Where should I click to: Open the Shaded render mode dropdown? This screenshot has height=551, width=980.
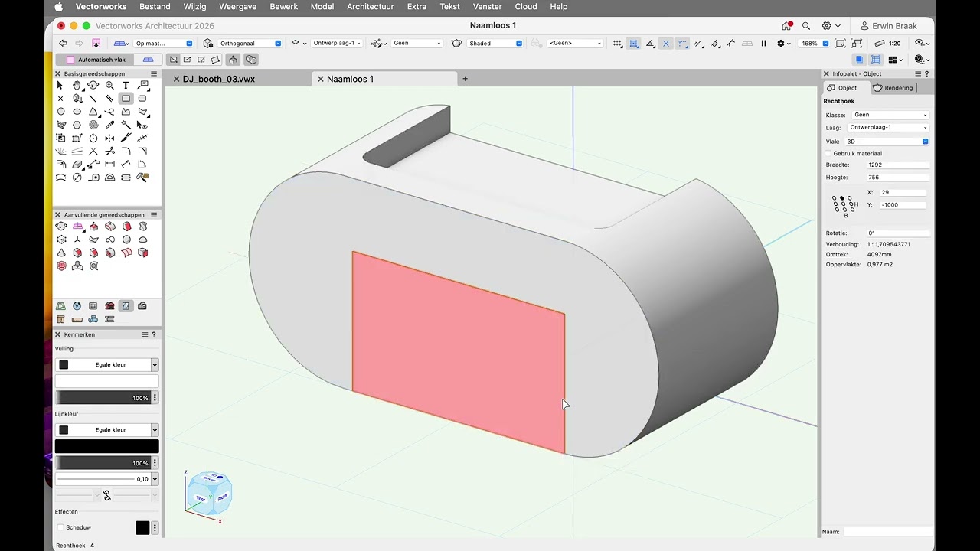[x=495, y=44]
